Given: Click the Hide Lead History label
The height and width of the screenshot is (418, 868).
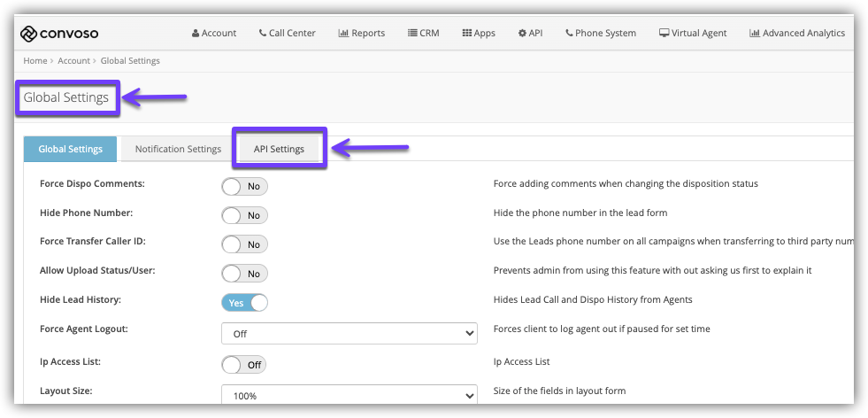Looking at the screenshot, I should point(81,299).
